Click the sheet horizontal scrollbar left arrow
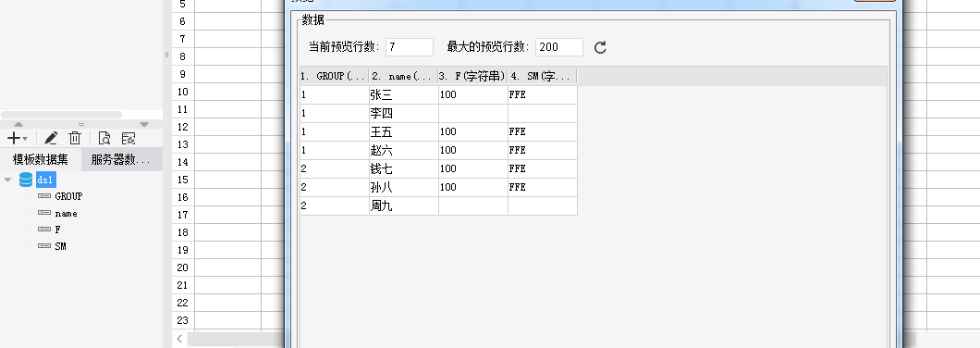 coord(179,340)
